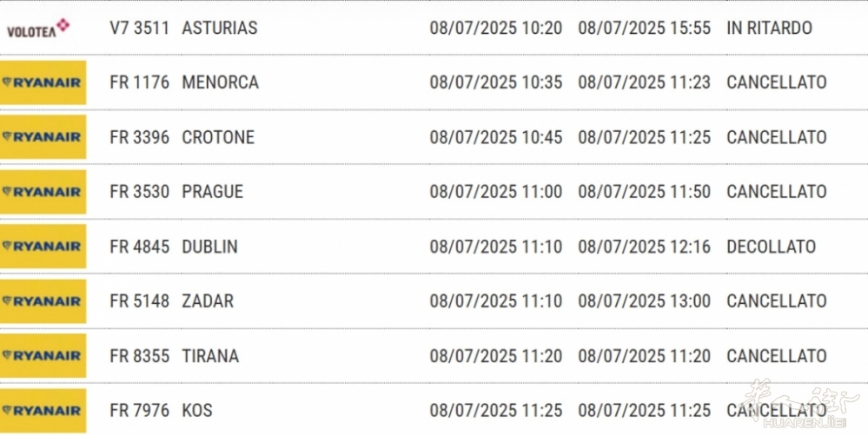Screen dimensions: 868x436
Task: Select flight number V7 3511
Action: [x=140, y=28]
